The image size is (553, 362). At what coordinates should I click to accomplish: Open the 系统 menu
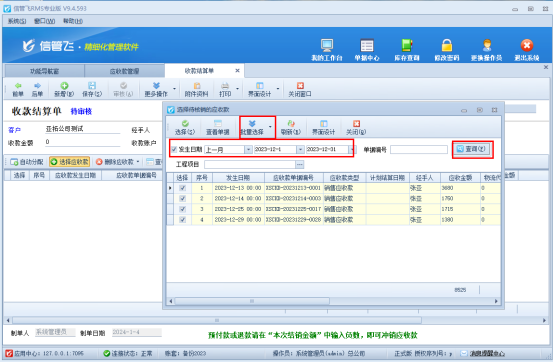(x=17, y=21)
